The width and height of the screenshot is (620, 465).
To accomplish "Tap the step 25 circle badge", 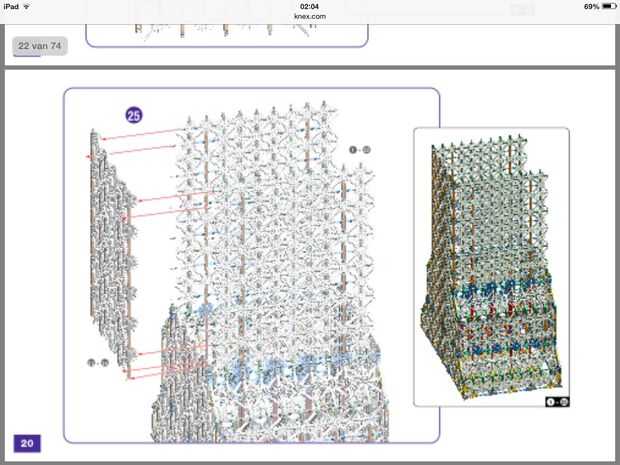I will (x=134, y=115).
